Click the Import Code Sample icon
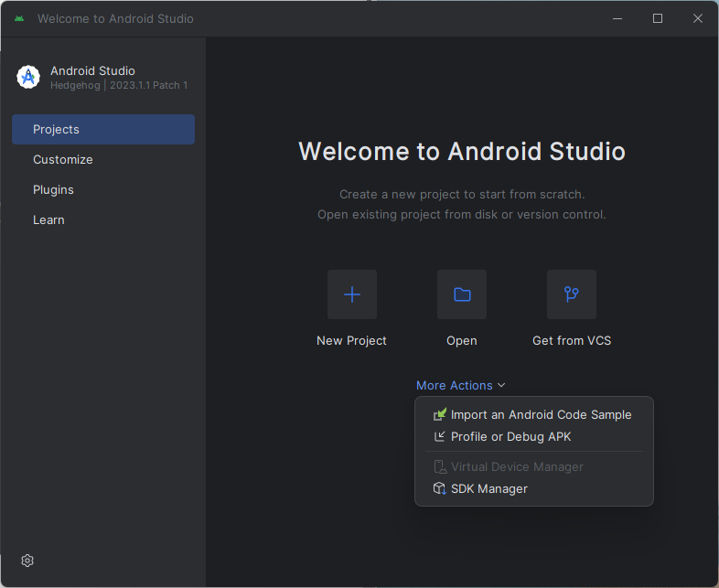 (x=439, y=414)
